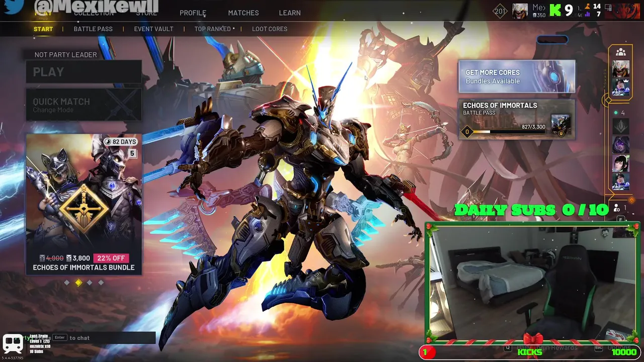Screen dimensions: 644x362
Task: Go to the Profile menu
Action: 193,13
